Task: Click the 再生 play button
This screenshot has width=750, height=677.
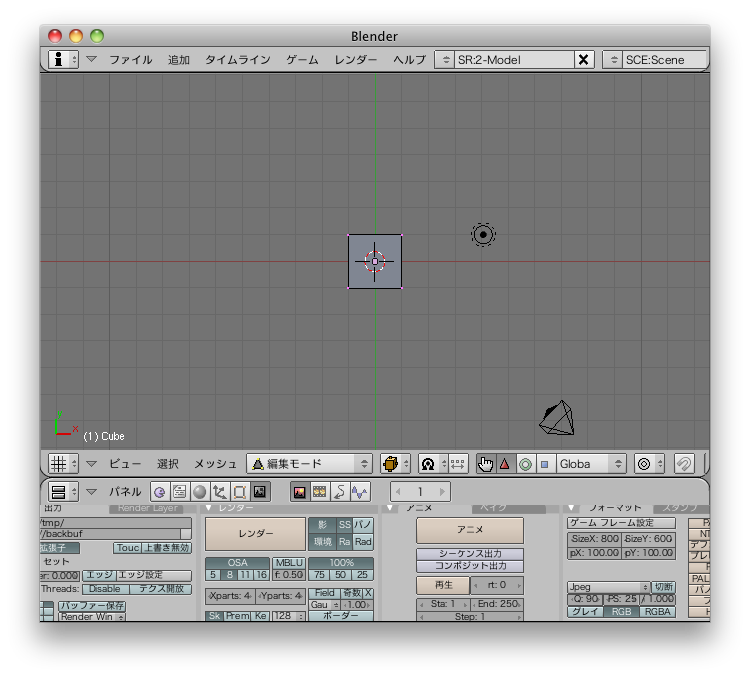Action: [443, 585]
